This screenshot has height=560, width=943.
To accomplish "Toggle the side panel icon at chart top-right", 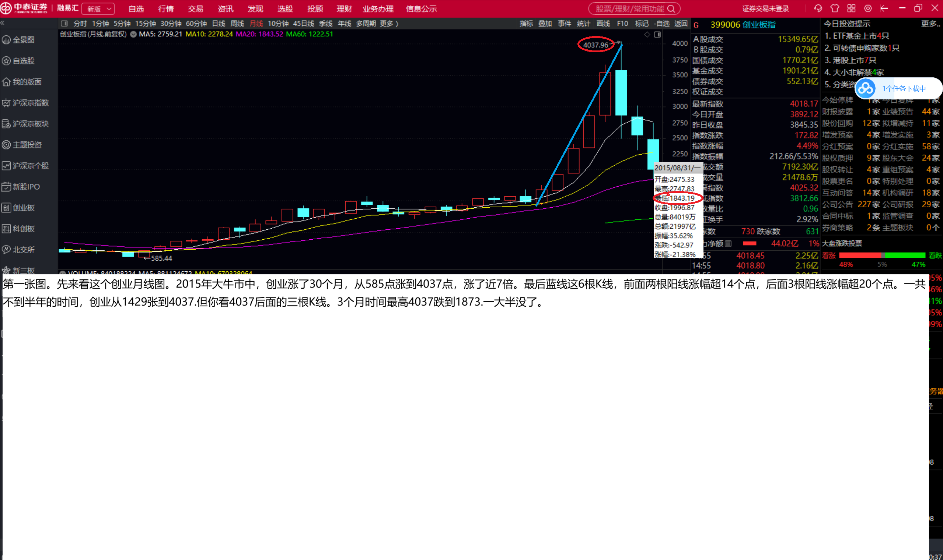I will coord(657,35).
